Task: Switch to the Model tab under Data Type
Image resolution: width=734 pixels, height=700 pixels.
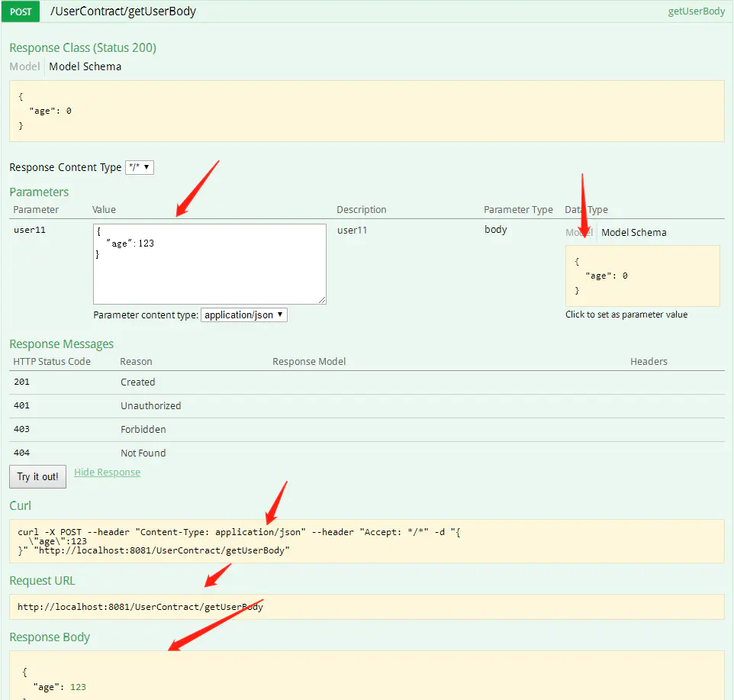Action: pyautogui.click(x=579, y=232)
